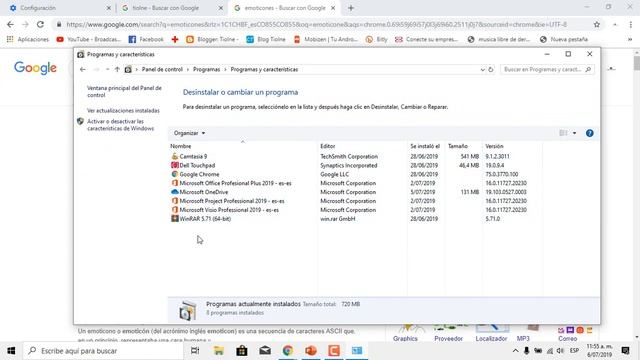Sort the list by the Nombre column
640x360 pixels.
pos(180,146)
